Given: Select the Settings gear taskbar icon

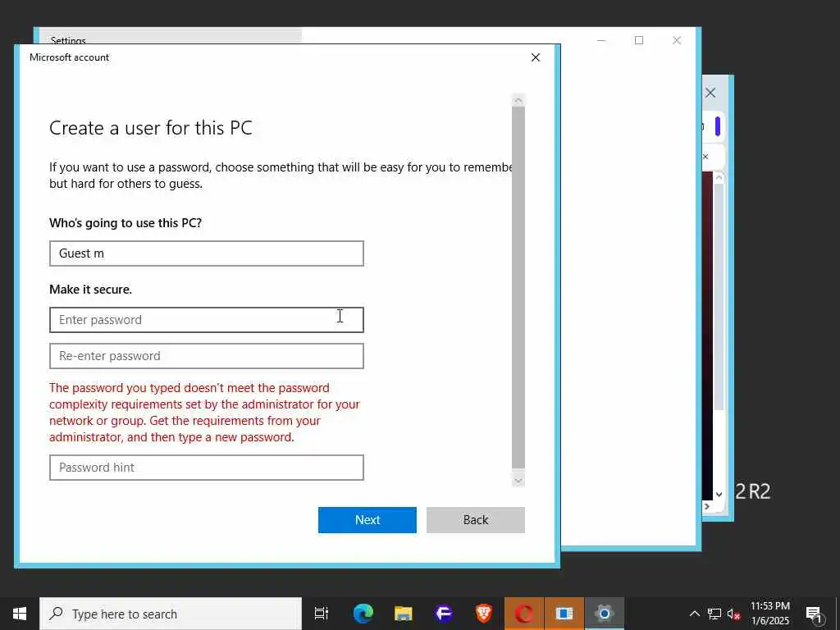Looking at the screenshot, I should tap(605, 614).
